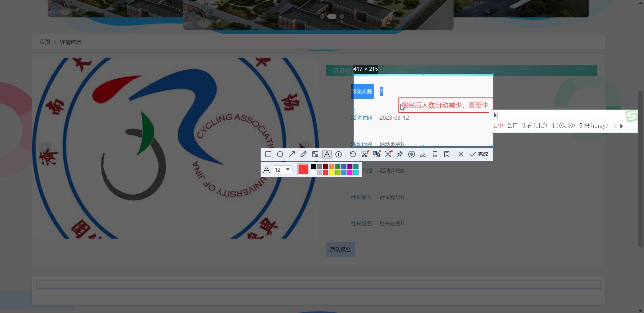Image resolution: width=644 pixels, height=313 pixels.
Task: Choose IME candidate 3 看(rhf)
Action: pyautogui.click(x=534, y=126)
